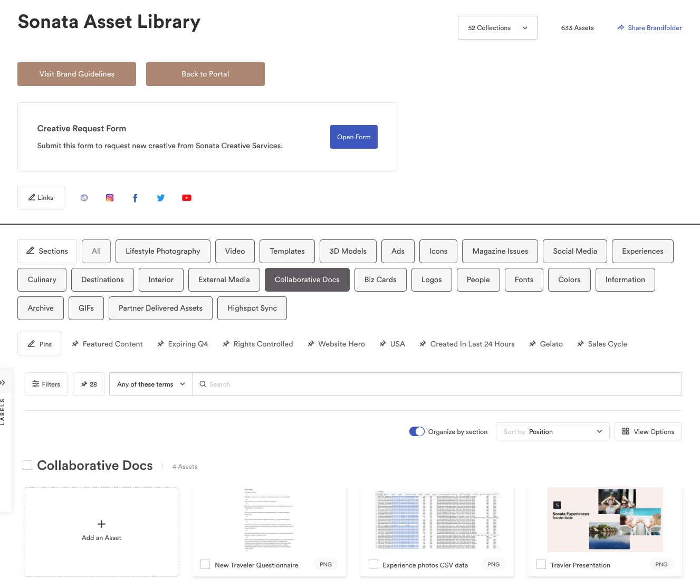Open the Any of these terms dropdown
Screen dimensions: 700x588
point(151,384)
